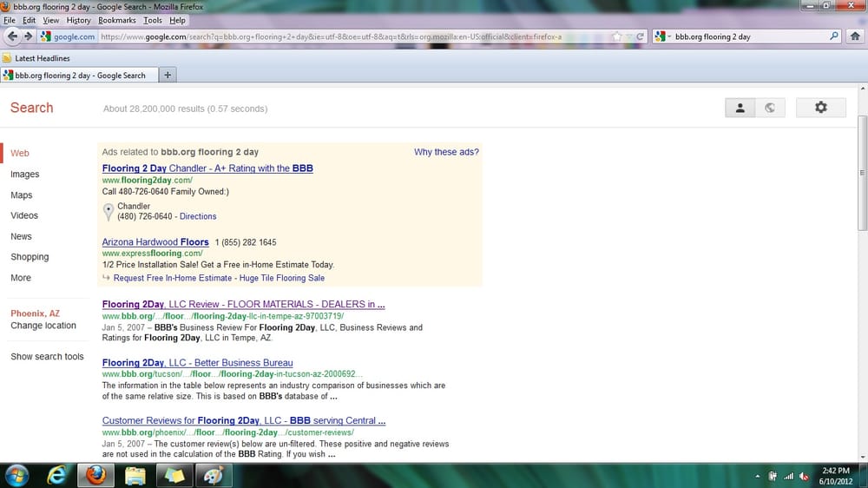Screen dimensions: 868x488
Task: Open the File menu
Action: pos(10,21)
